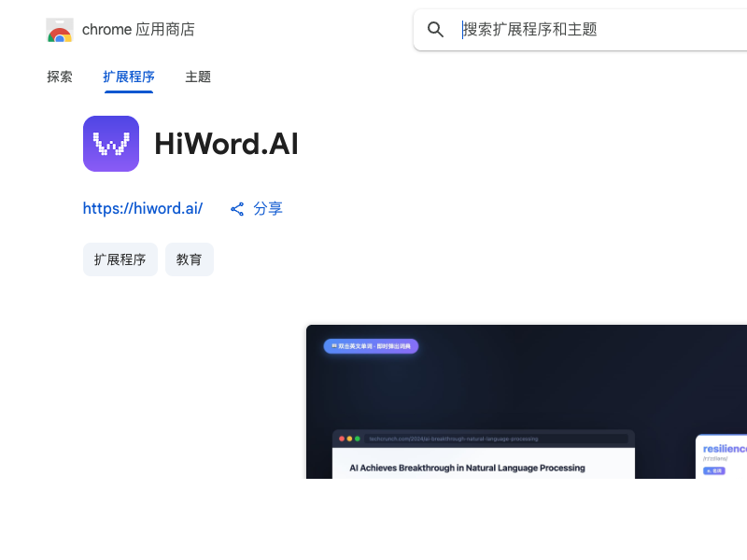This screenshot has width=747, height=560.
Task: Click the purple W logo in the HiWord.AI tile
Action: [111, 144]
